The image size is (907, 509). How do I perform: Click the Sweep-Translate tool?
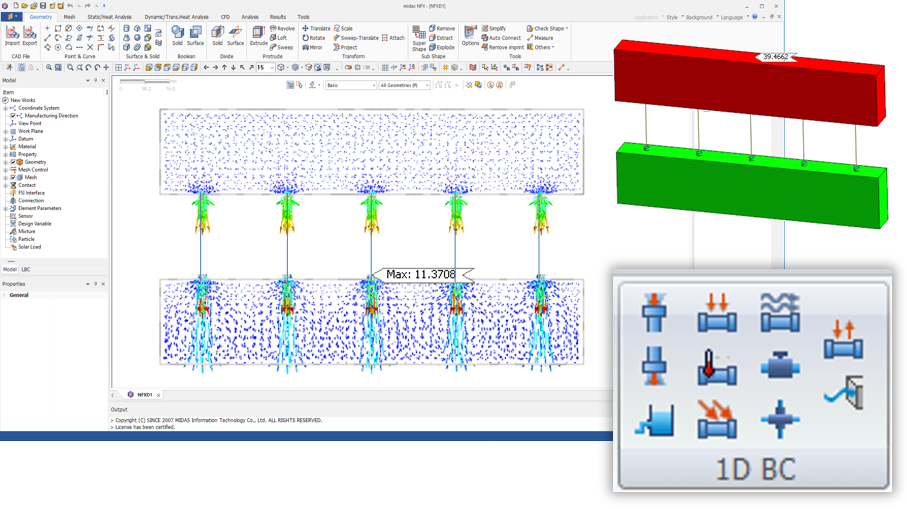coord(356,38)
